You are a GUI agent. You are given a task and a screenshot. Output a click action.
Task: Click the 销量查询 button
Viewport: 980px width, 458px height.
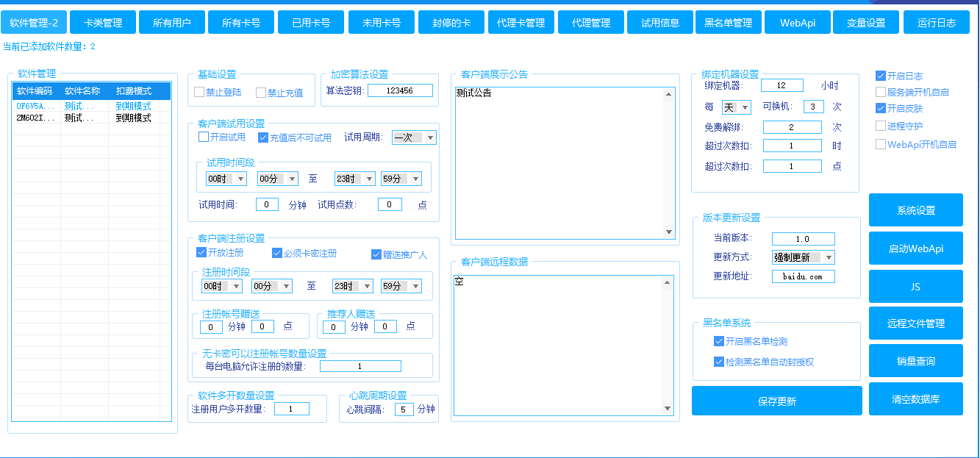click(916, 361)
